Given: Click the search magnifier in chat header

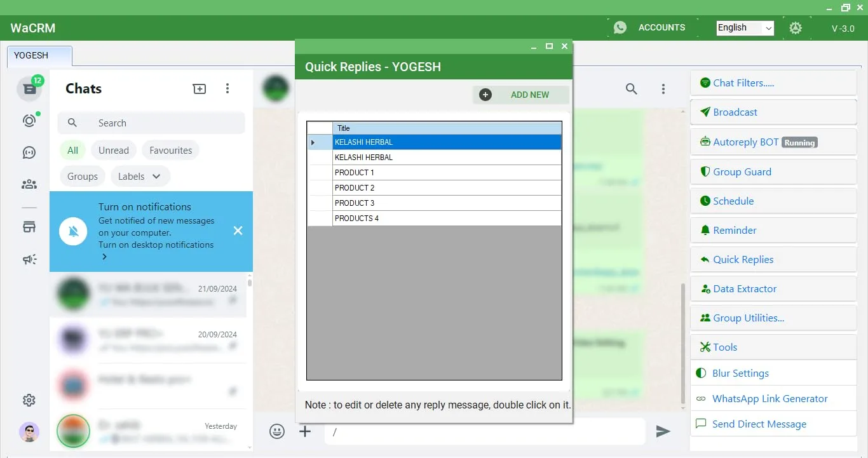Looking at the screenshot, I should pyautogui.click(x=631, y=89).
